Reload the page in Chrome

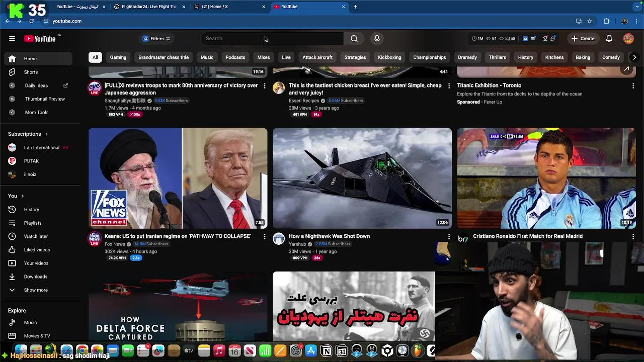point(31,21)
